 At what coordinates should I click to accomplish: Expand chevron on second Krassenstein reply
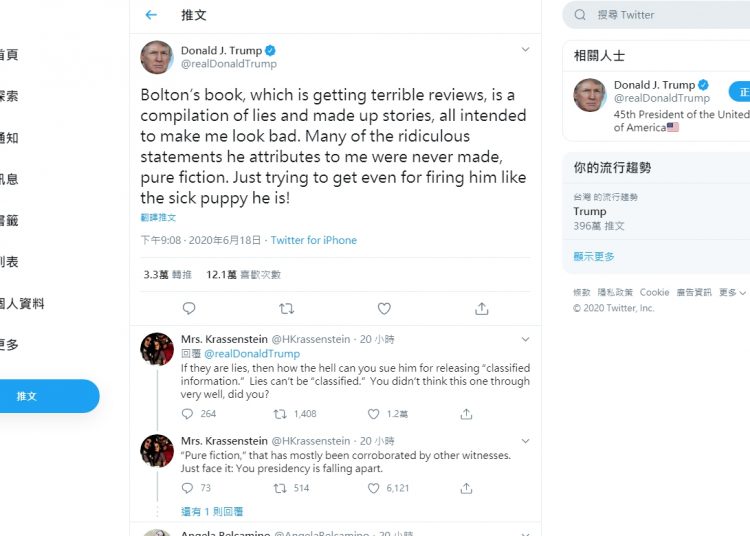point(525,441)
